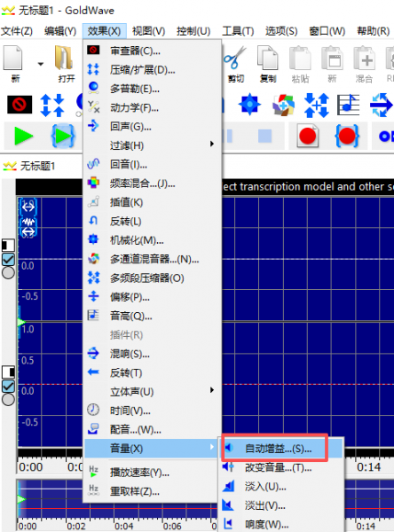Close the 效果(X) menu in menu bar

[104, 31]
